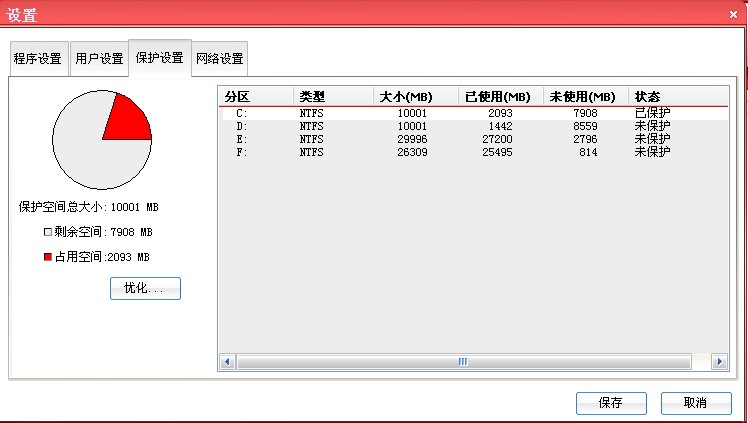Click used value 1442
748x423 pixels.
(x=500, y=126)
